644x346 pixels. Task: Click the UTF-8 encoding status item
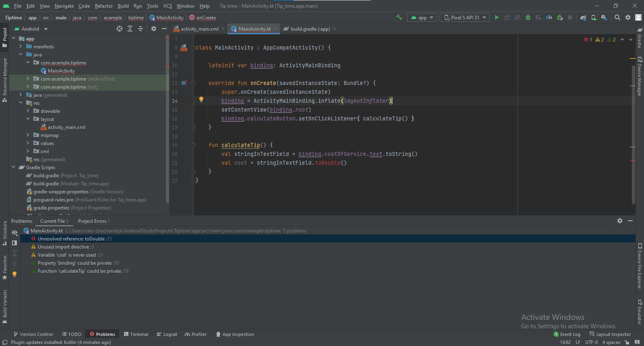coord(591,342)
